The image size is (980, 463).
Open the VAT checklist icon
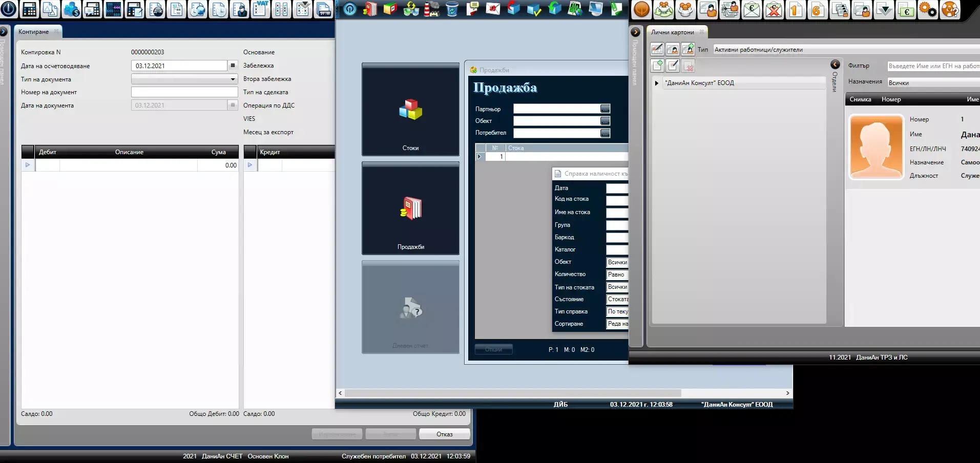coord(261,9)
